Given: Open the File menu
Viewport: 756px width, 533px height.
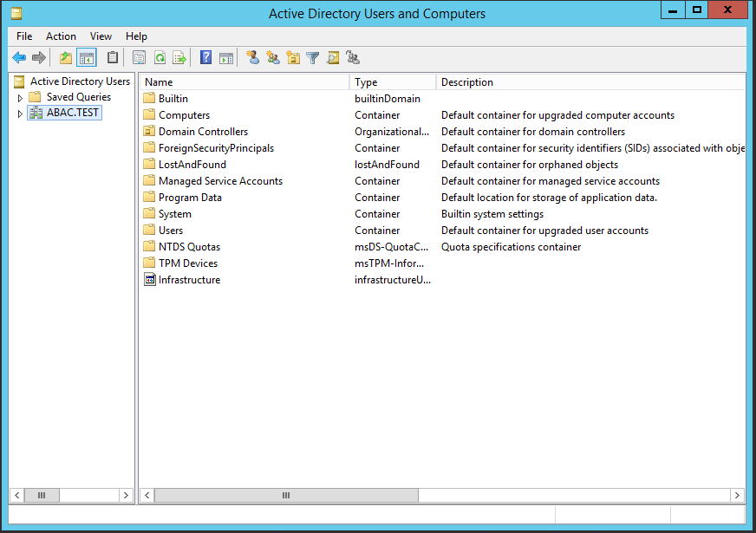Looking at the screenshot, I should pos(24,36).
